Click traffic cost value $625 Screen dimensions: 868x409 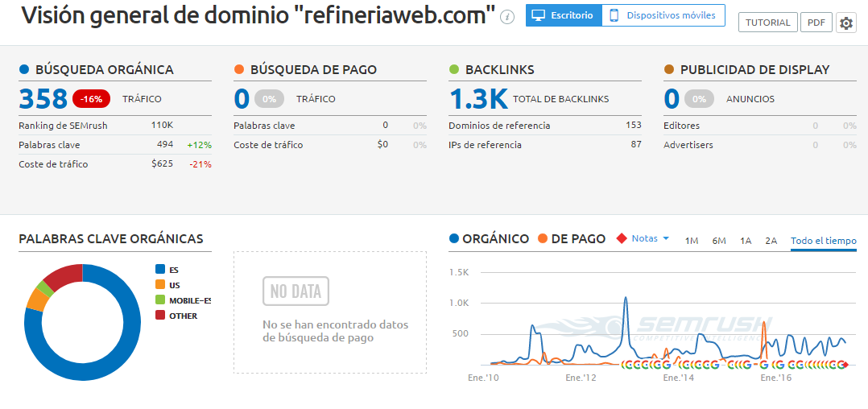point(162,163)
